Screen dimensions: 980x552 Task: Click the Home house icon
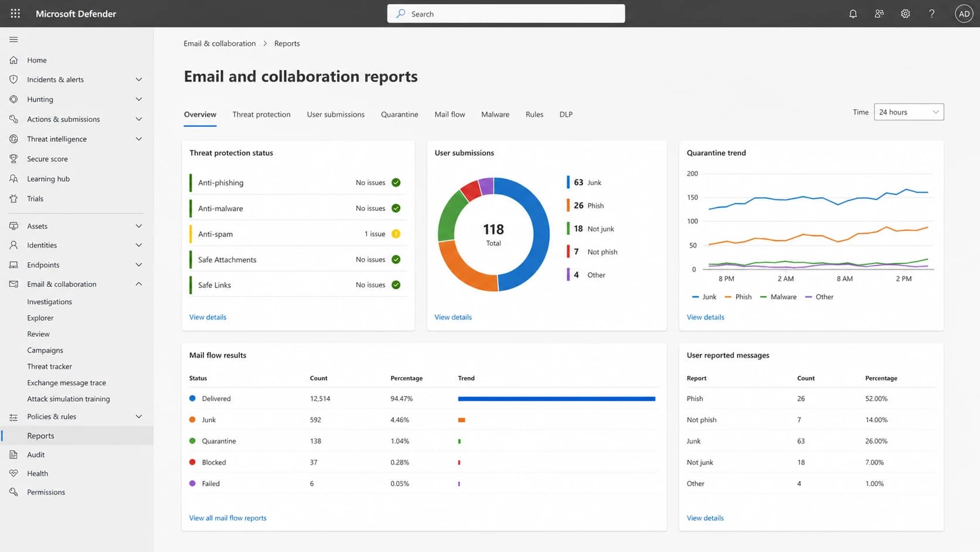(13, 60)
